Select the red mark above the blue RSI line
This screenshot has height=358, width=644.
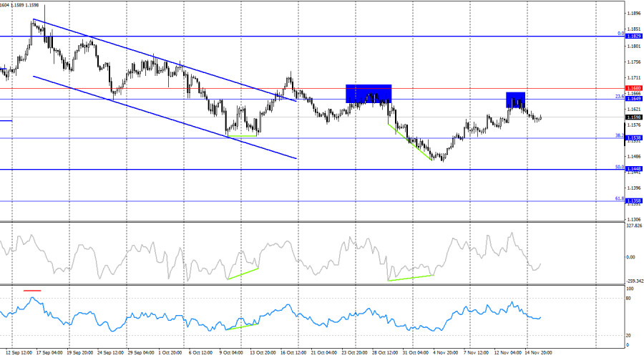coord(33,291)
